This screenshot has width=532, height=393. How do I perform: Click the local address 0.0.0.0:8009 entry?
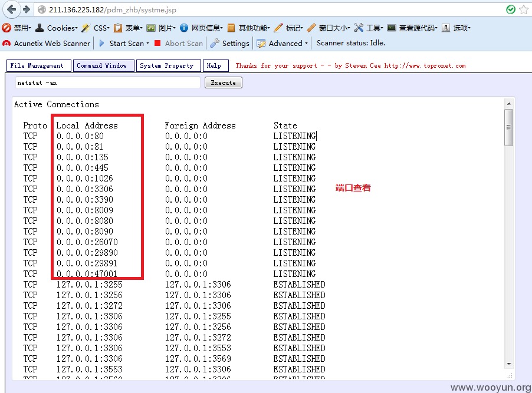tap(85, 210)
